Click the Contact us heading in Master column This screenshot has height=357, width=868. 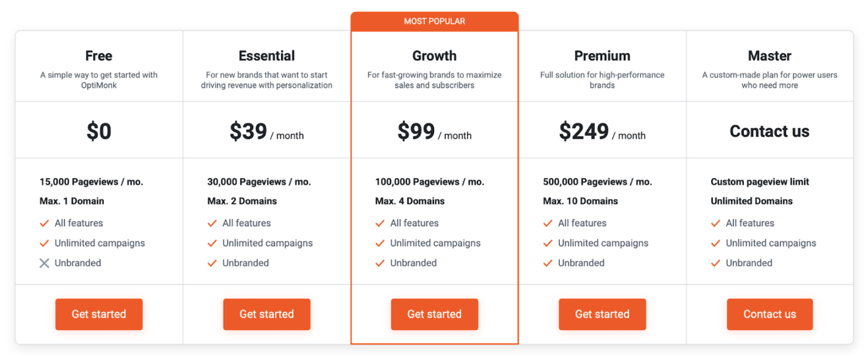tap(770, 130)
